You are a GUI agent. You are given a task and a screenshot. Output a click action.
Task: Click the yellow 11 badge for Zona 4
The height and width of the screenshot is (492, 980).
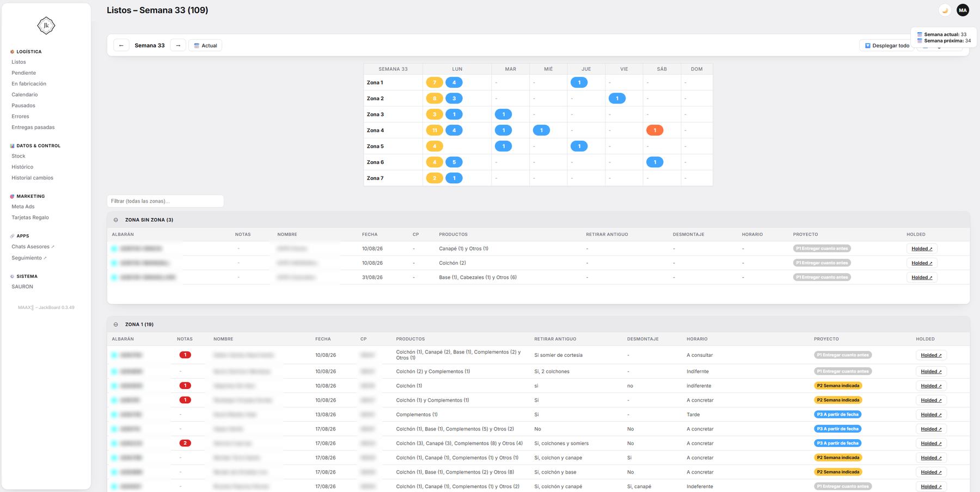[x=434, y=130]
